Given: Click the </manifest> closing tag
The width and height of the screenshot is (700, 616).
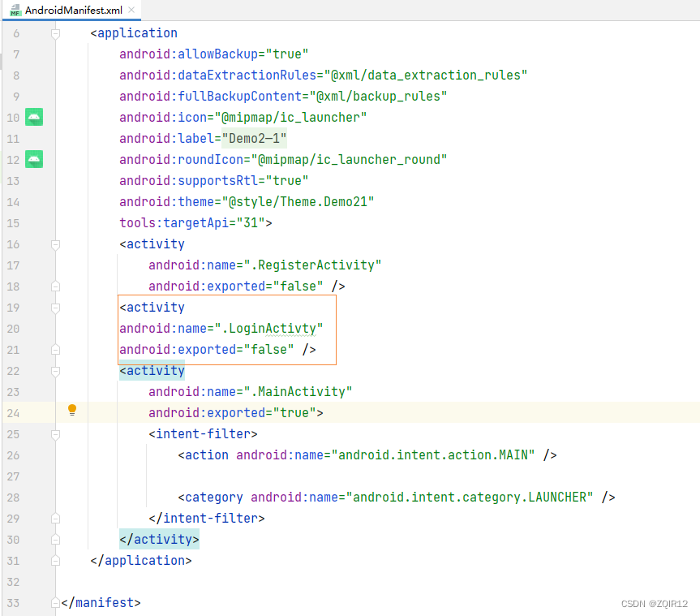Looking at the screenshot, I should pos(101,603).
